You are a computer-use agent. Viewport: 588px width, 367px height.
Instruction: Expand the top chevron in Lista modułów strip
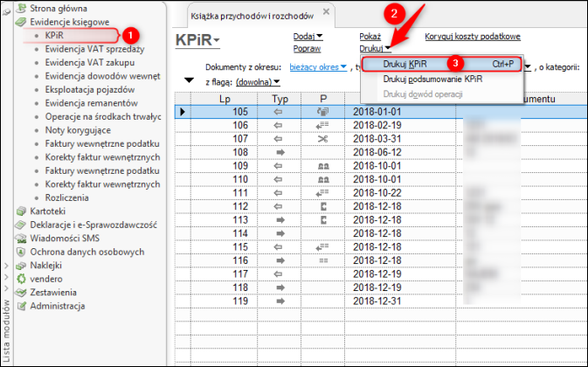[6, 266]
